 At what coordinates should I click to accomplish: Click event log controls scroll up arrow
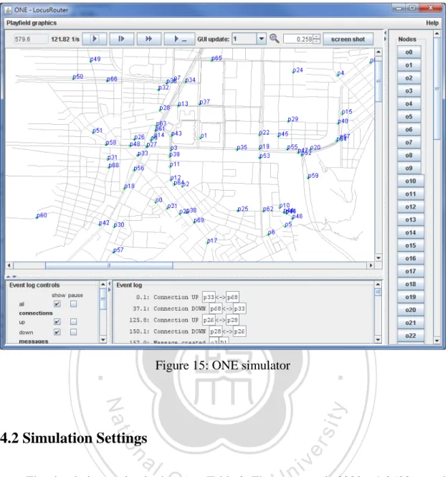(103, 285)
